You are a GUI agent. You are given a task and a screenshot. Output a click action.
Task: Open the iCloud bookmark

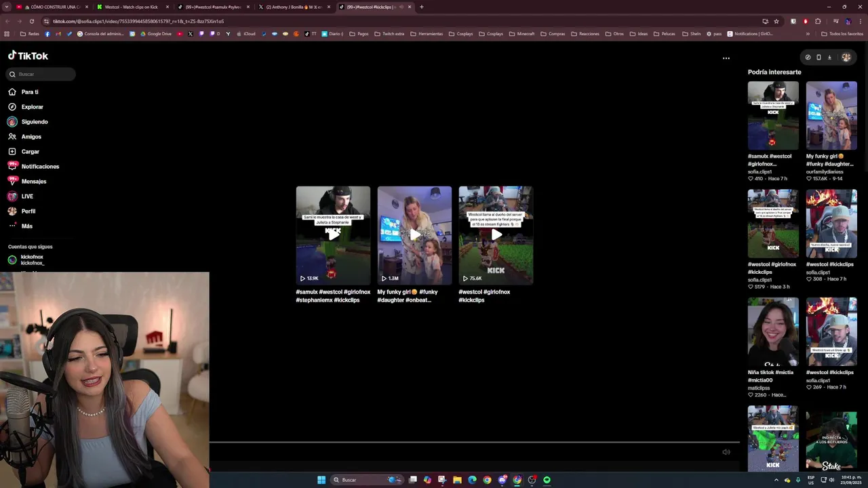(245, 34)
